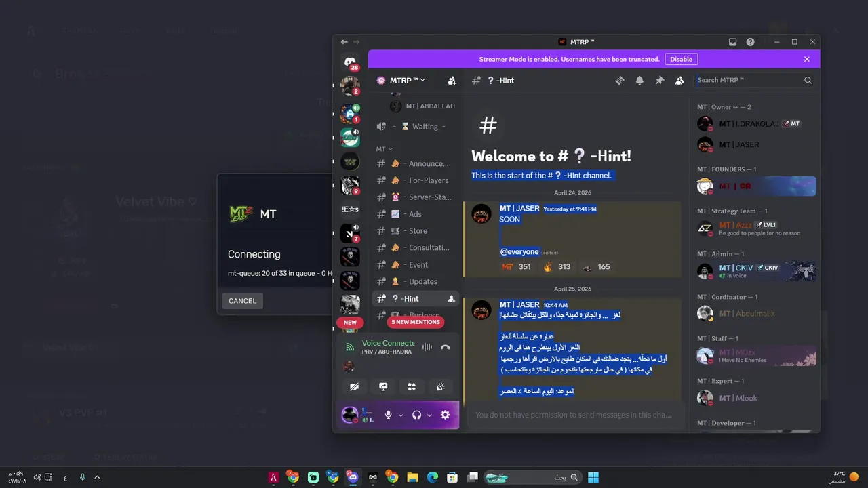This screenshot has width=868, height=488.
Task: Turn on camera in voice panel
Action: tap(354, 386)
